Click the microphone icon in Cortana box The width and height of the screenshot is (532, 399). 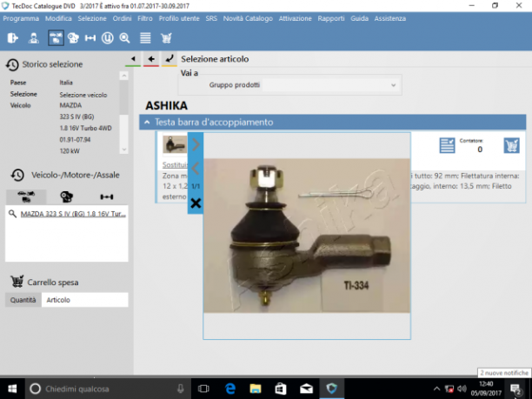pyautogui.click(x=181, y=389)
